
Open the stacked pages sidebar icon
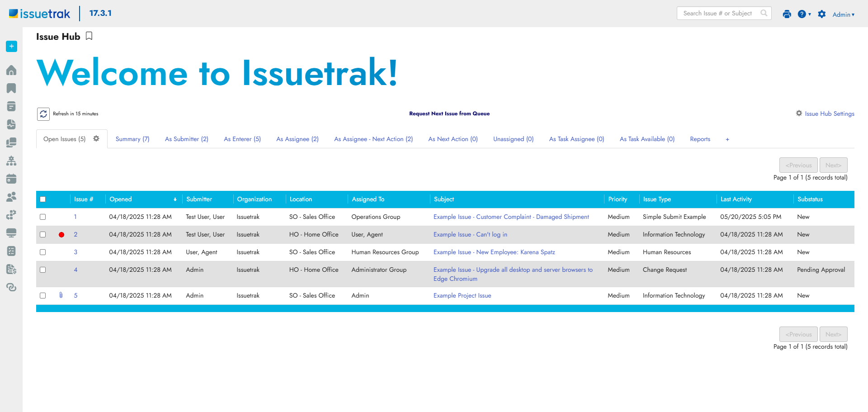coord(12,142)
